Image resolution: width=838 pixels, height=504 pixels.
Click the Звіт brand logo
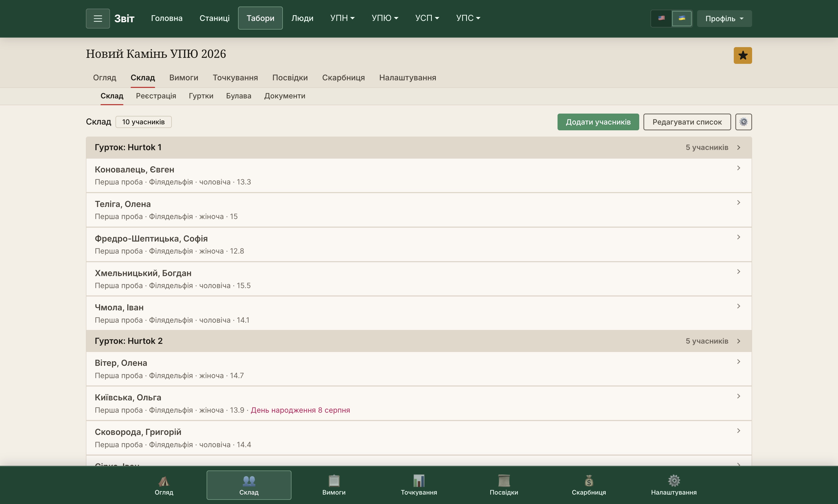[x=124, y=18]
